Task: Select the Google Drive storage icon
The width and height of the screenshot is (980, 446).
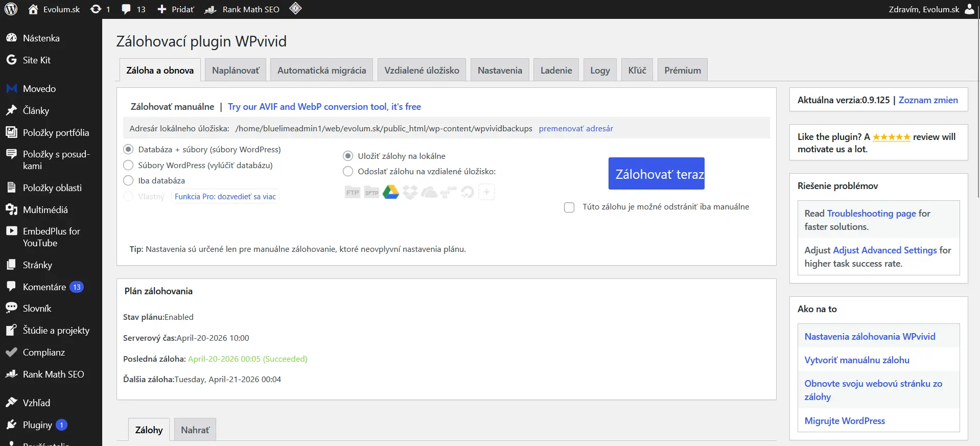Action: (390, 192)
